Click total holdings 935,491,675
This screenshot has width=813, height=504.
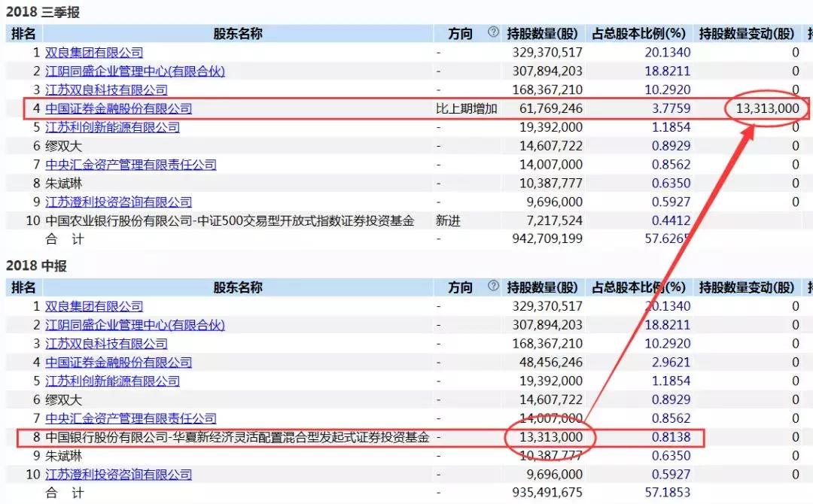[547, 493]
